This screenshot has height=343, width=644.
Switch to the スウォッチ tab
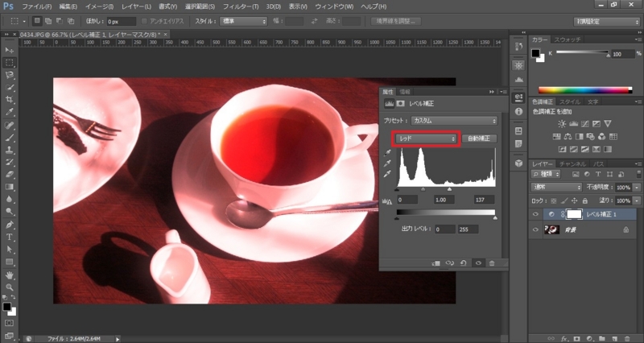(x=568, y=39)
